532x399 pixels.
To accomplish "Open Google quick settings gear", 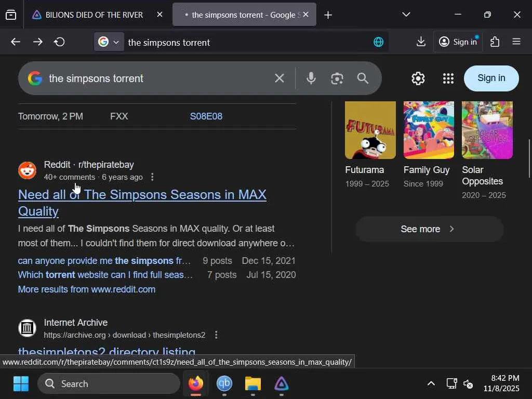I will [x=418, y=78].
